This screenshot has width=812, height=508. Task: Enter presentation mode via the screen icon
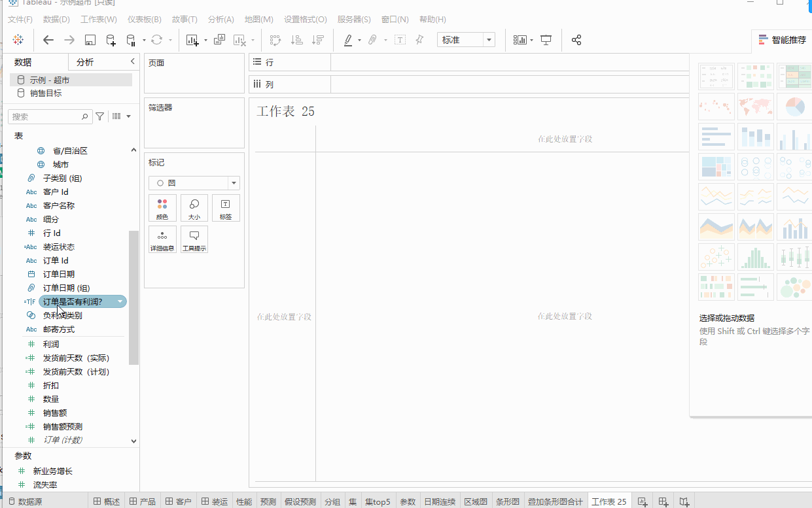pos(546,40)
